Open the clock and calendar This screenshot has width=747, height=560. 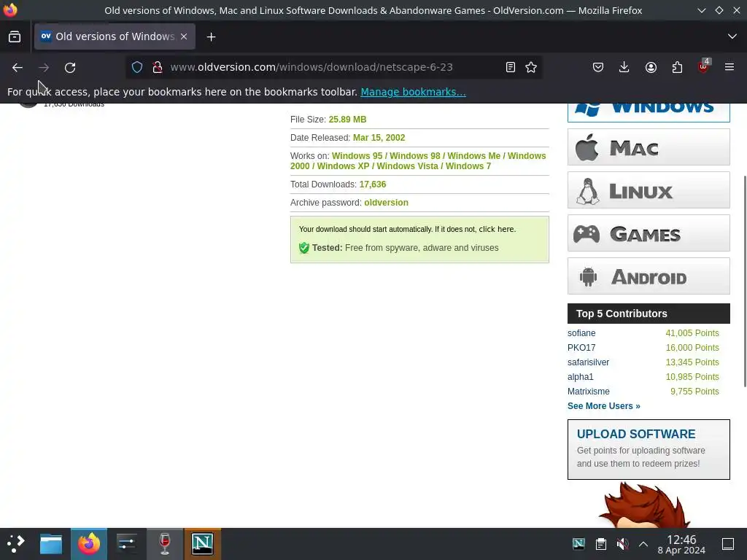pyautogui.click(x=681, y=544)
